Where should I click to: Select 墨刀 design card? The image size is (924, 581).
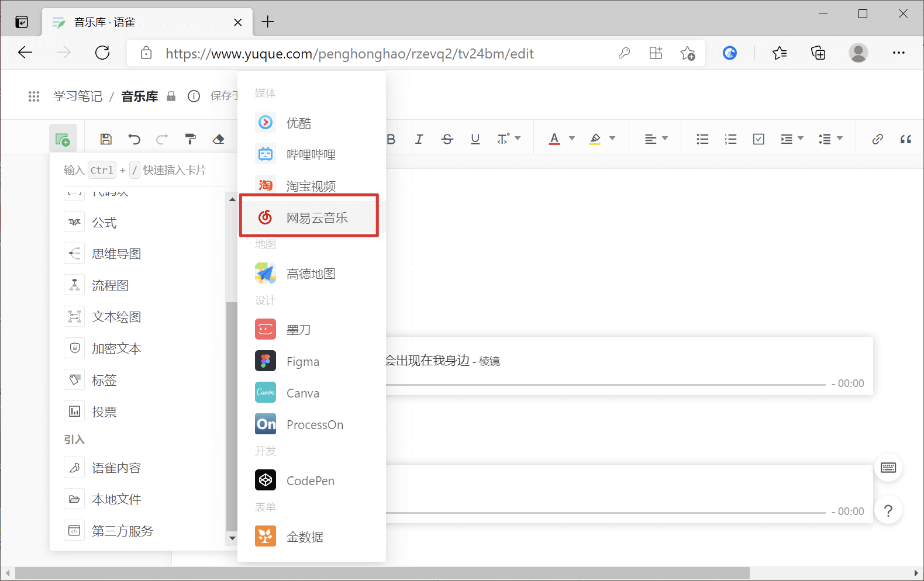click(312, 330)
